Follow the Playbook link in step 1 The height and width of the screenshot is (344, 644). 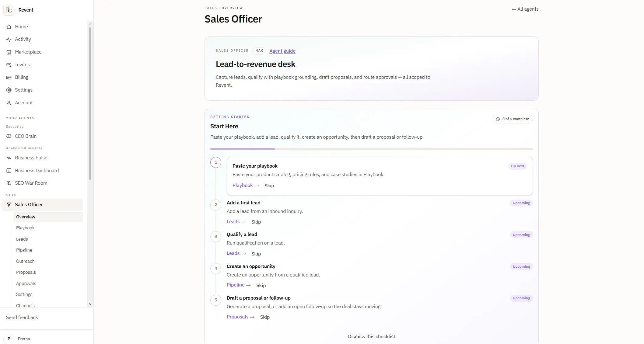(x=246, y=186)
